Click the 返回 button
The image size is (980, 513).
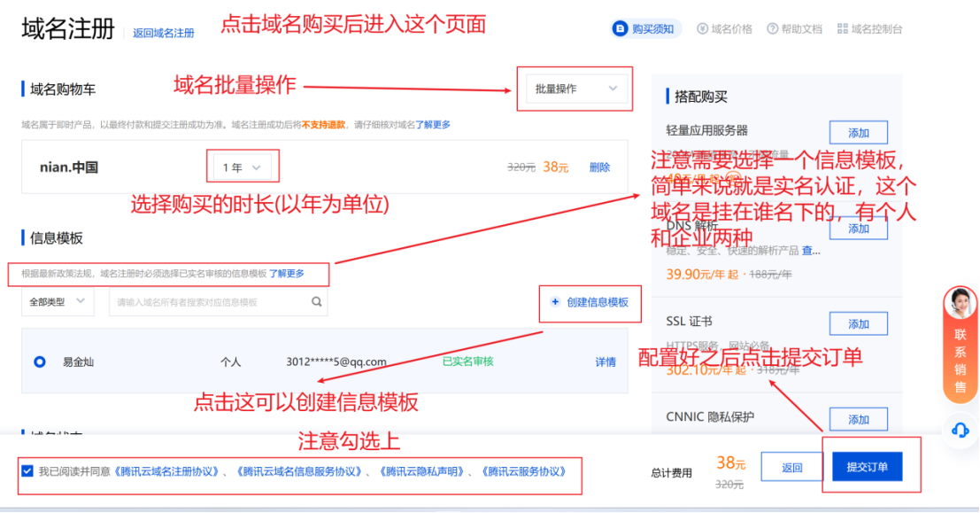pyautogui.click(x=791, y=467)
